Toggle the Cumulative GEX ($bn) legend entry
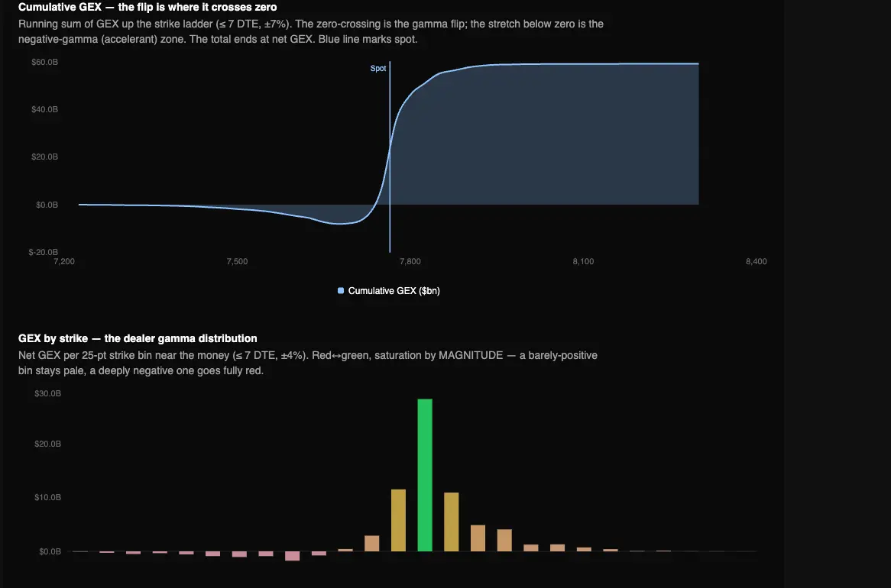The height and width of the screenshot is (588, 891). 389,291
